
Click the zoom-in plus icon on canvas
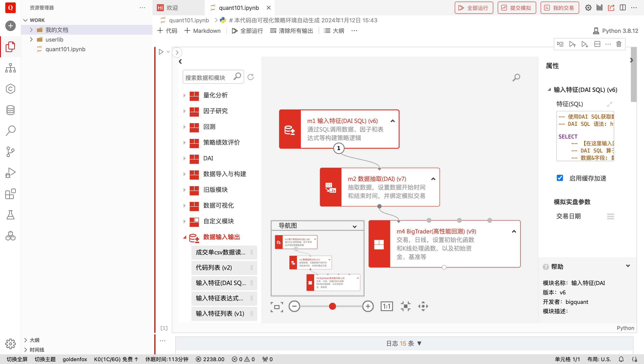click(x=368, y=306)
